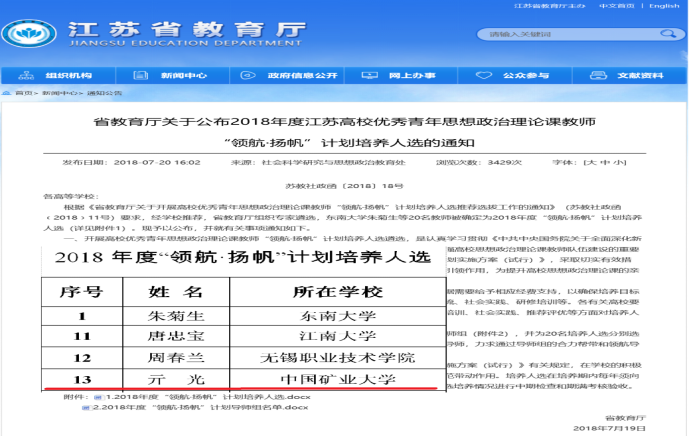Click row number 12 cell
The image size is (689, 436).
(x=82, y=358)
